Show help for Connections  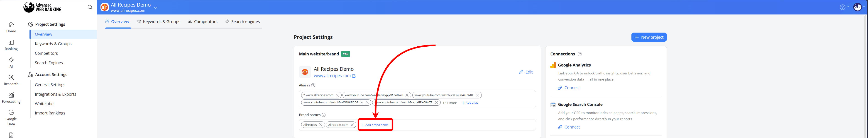[x=580, y=54]
